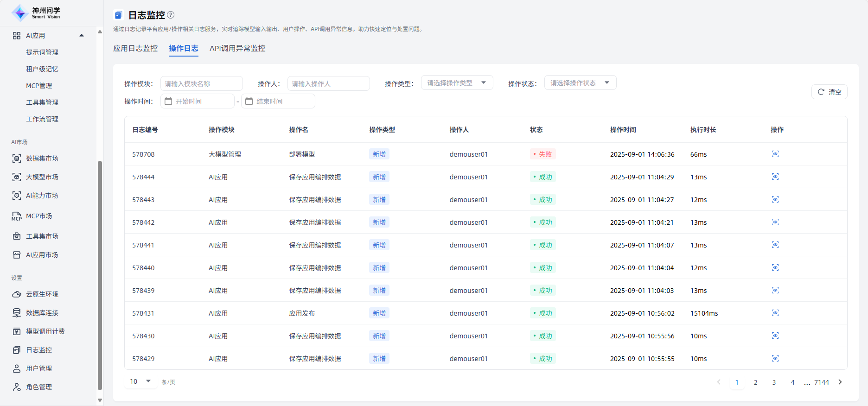Click the previous page arrow
Image resolution: width=868 pixels, height=406 pixels.
coord(719,382)
